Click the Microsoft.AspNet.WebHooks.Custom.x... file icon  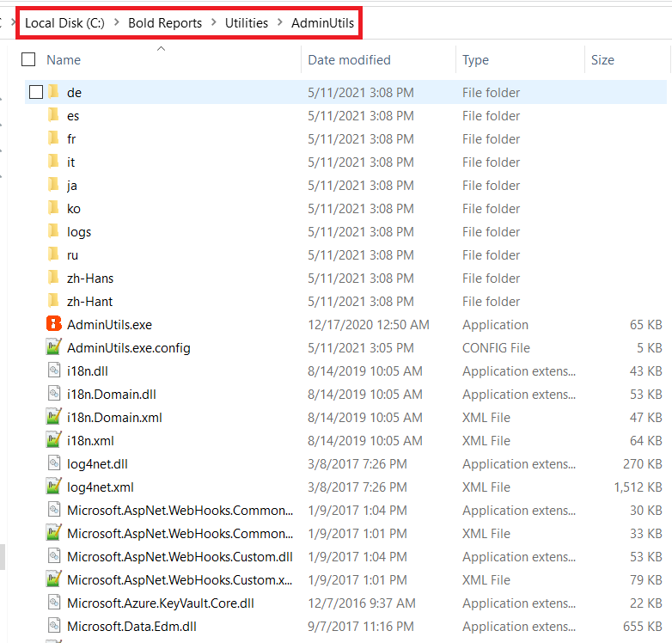coord(54,579)
